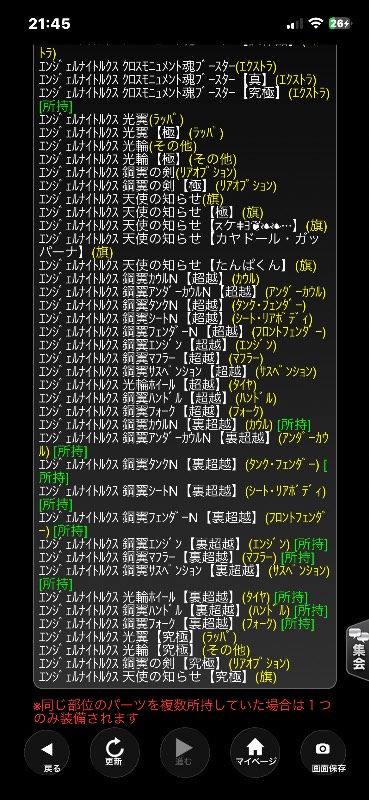Screen dimensions: 369x800
Task: Select 光翼(ラッパ) row
Action: tap(111, 120)
